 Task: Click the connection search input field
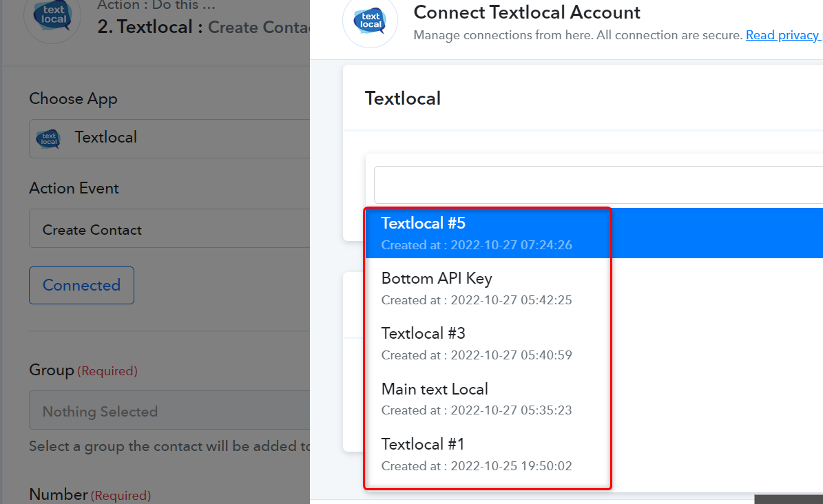598,185
